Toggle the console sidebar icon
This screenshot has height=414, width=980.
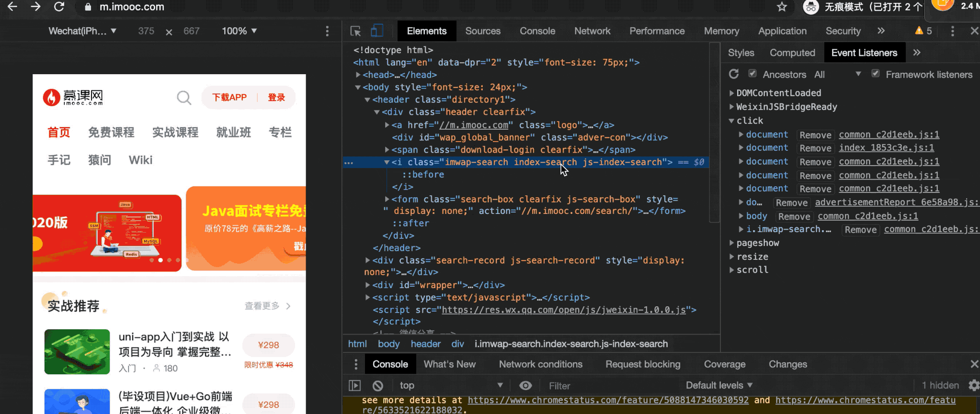coord(354,385)
